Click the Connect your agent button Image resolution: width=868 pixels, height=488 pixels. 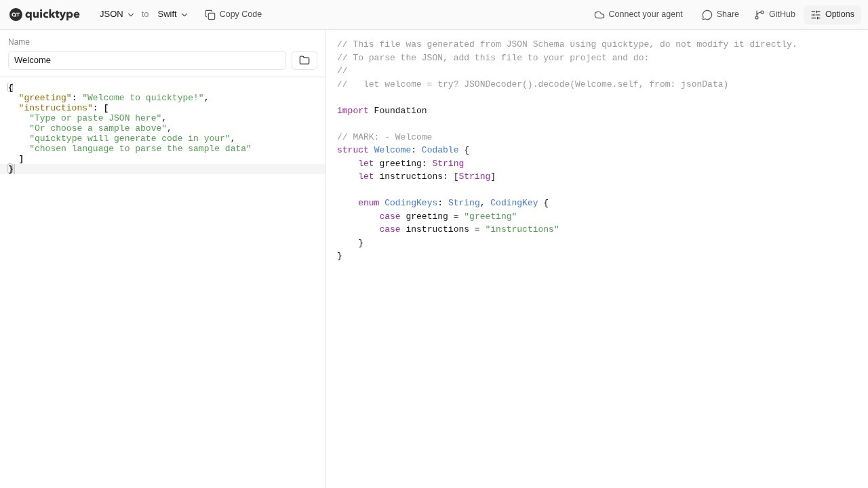638,14
